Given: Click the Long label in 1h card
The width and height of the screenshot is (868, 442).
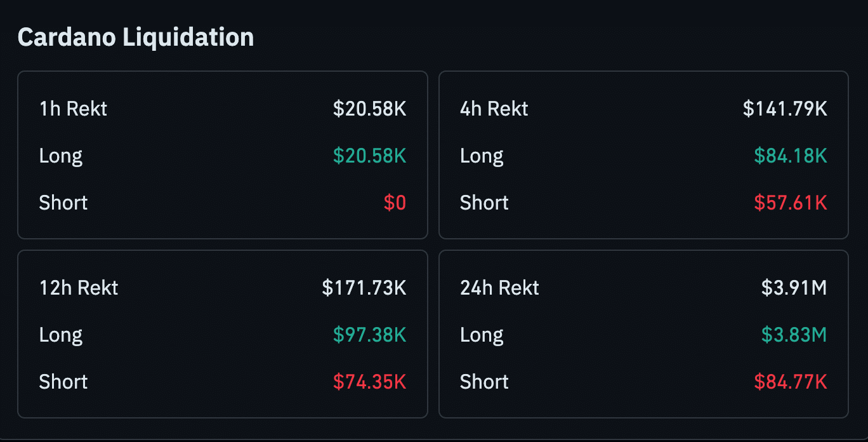Looking at the screenshot, I should [61, 156].
